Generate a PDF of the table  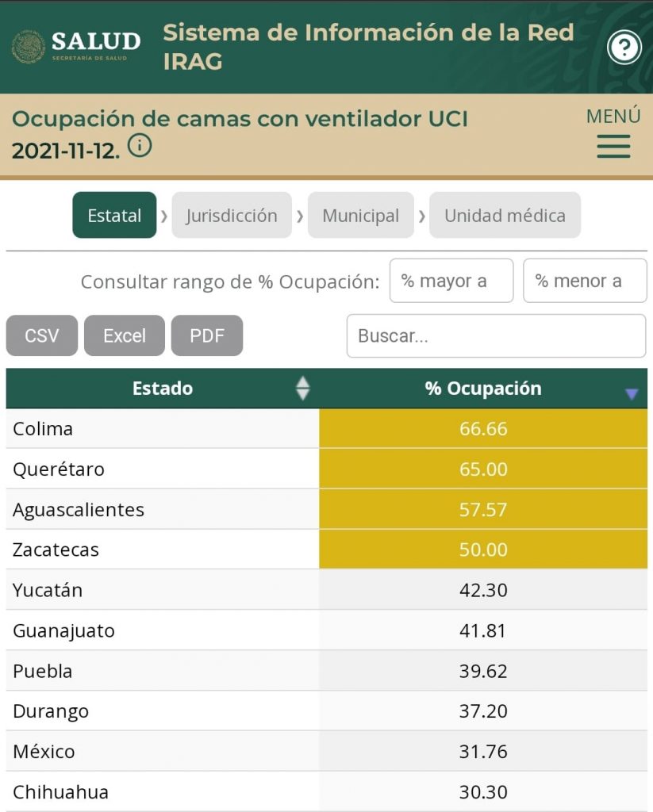pos(207,335)
